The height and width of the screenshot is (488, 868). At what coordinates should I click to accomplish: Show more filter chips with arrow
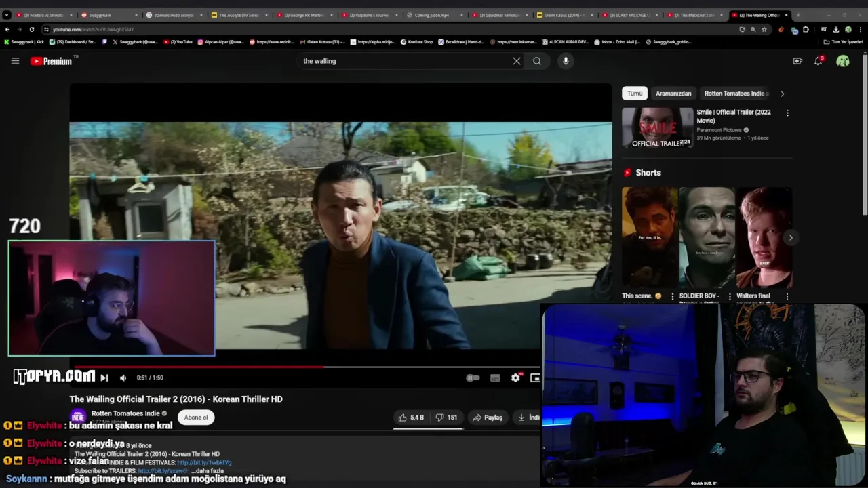point(782,94)
